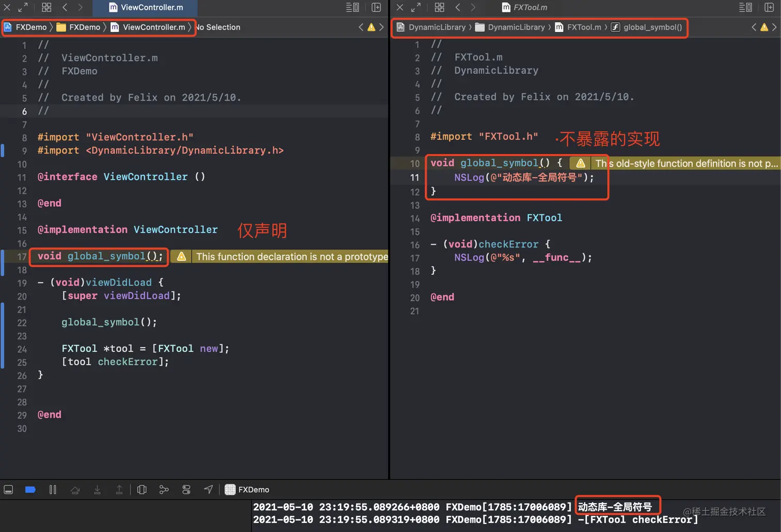
Task: Jump to next issue in left editor
Action: (x=381, y=27)
